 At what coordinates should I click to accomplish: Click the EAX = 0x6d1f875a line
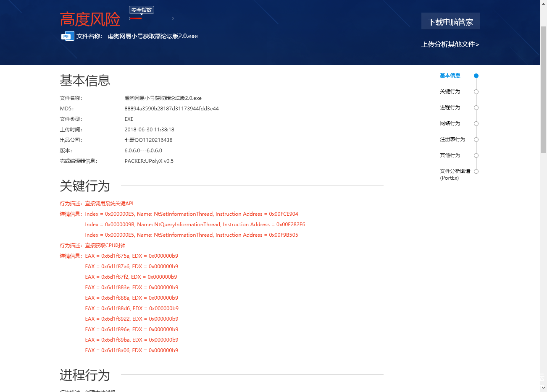(131, 256)
